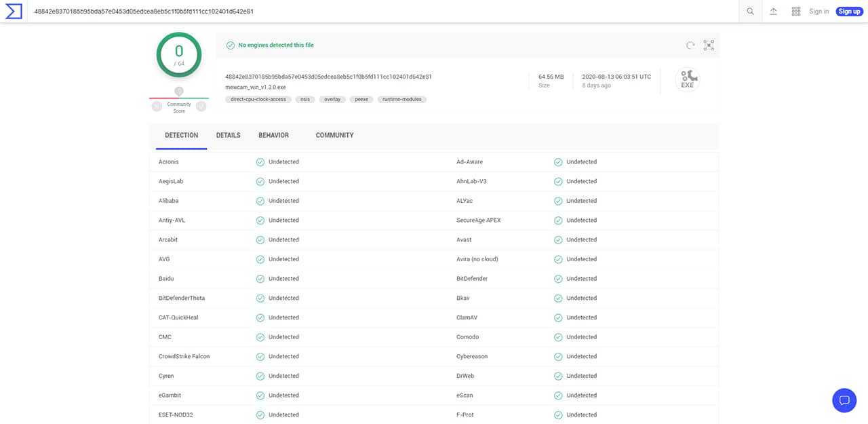Image resolution: width=868 pixels, height=424 pixels.
Task: Click the green check beside the no-engines message
Action: point(231,45)
